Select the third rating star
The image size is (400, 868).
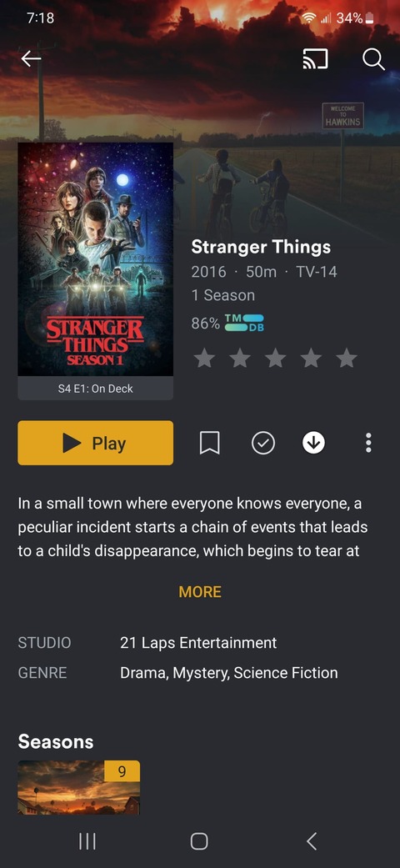pyautogui.click(x=276, y=359)
